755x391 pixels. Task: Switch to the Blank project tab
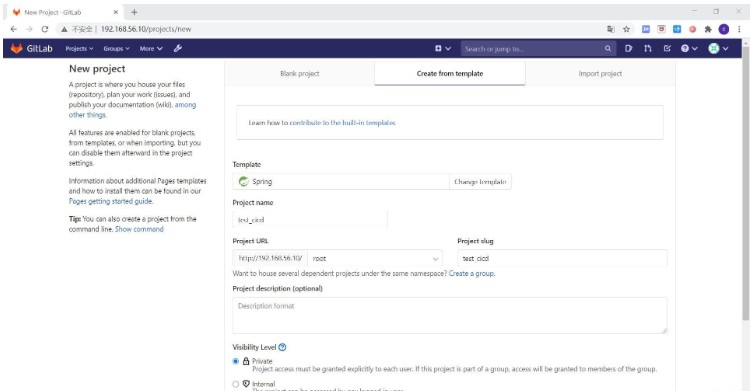pyautogui.click(x=299, y=74)
